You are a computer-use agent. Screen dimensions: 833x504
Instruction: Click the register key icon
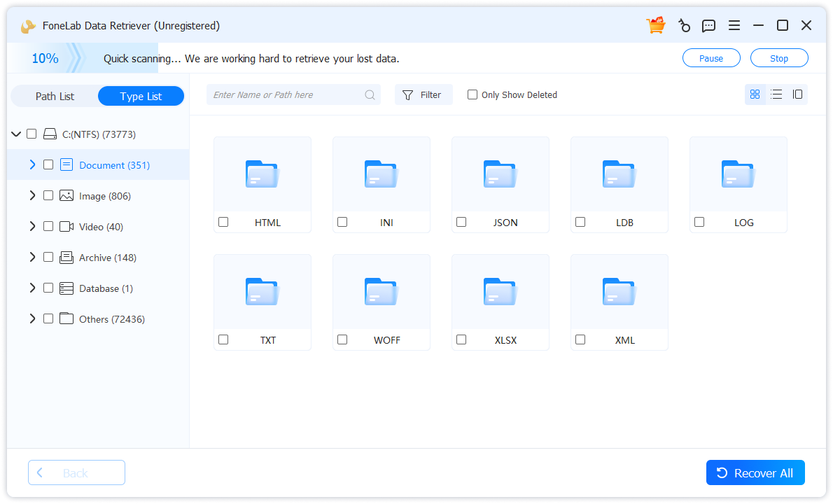tap(684, 26)
